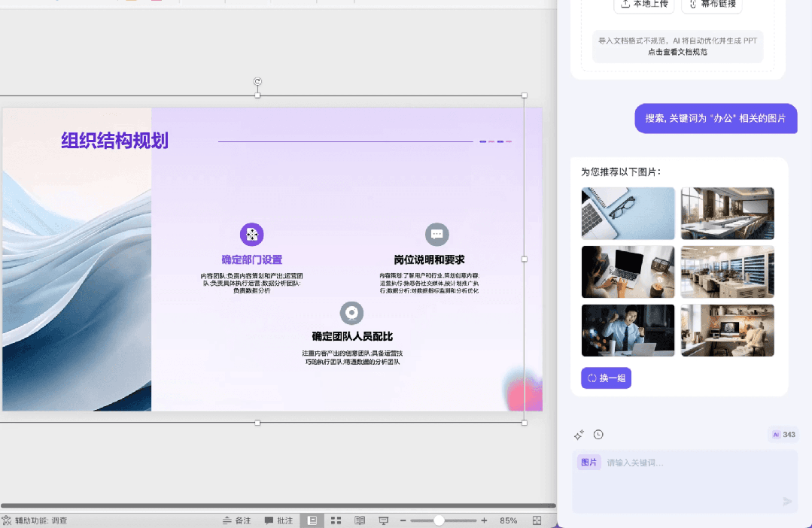Screen dimensions: 812x528
Task: Open 点击查看文档规范 link
Action: click(x=677, y=53)
